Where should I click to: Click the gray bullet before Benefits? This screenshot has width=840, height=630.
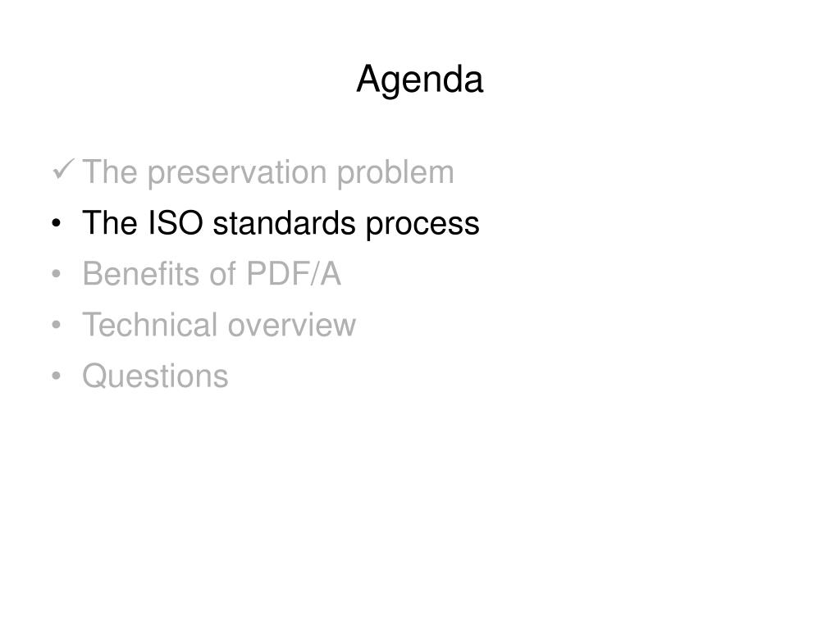pyautogui.click(x=57, y=274)
